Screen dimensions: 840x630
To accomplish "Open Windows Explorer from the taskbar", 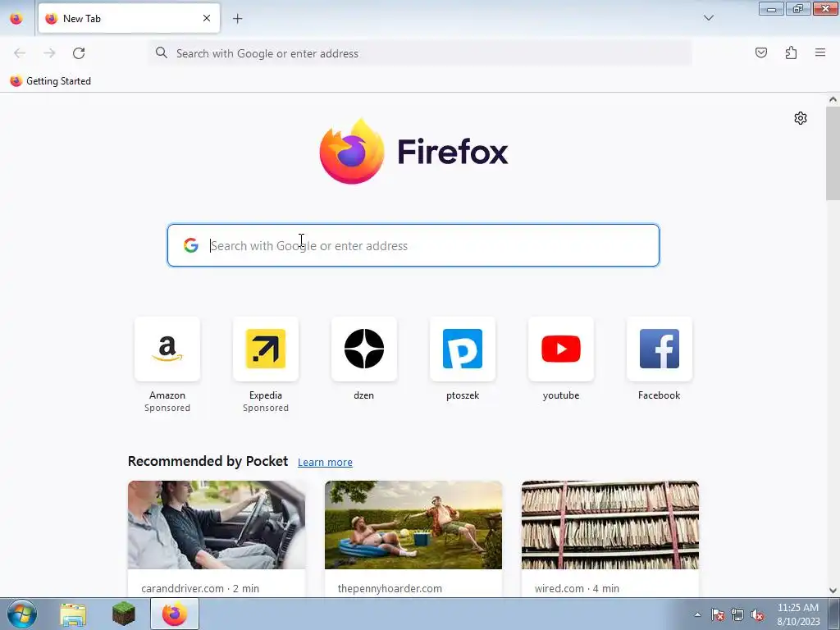I will [x=73, y=614].
